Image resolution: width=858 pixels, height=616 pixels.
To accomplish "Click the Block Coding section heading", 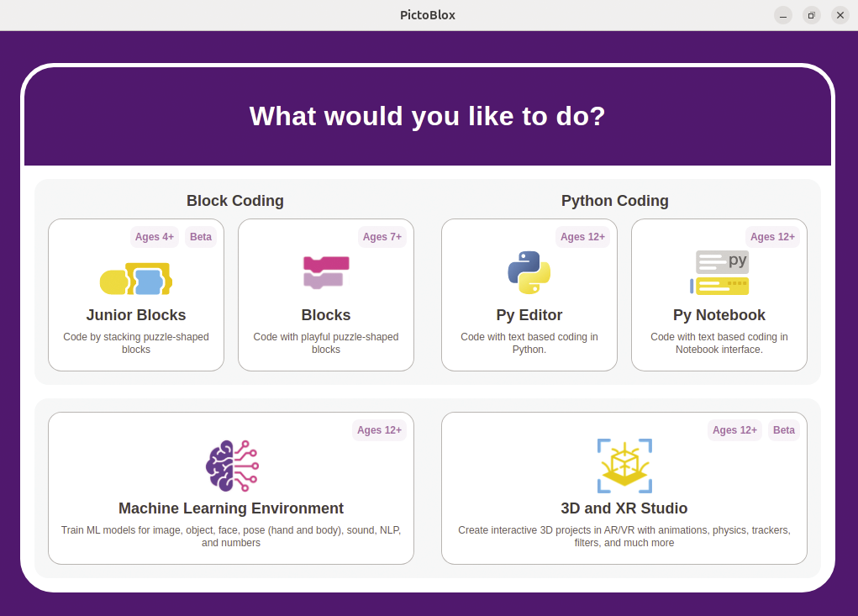I will [235, 201].
